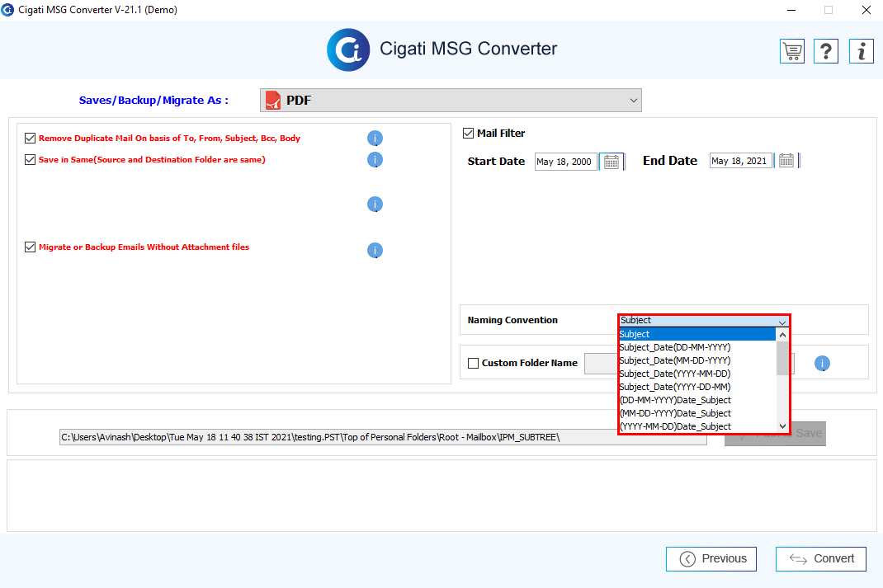Toggle Migrate Emails Without Attachment files
Screen dimensions: 883x588
tap(31, 247)
